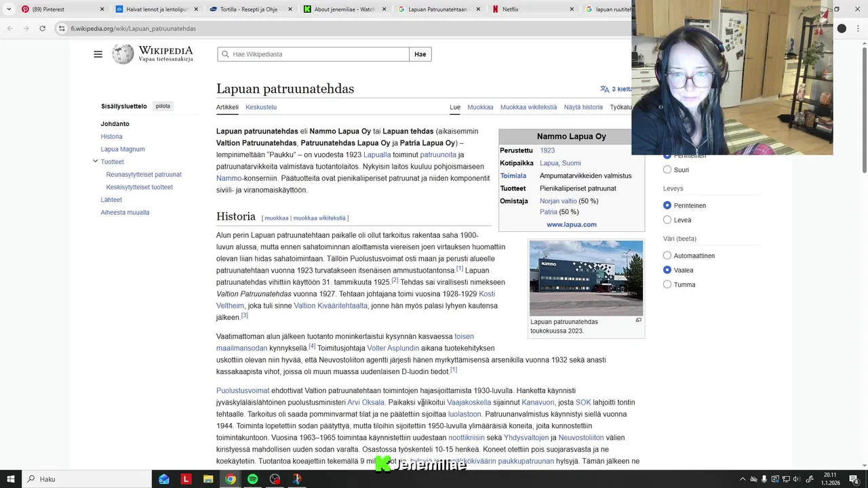Screen dimensions: 868x488
Task: Open Spotify from the taskbar
Action: tap(252, 479)
